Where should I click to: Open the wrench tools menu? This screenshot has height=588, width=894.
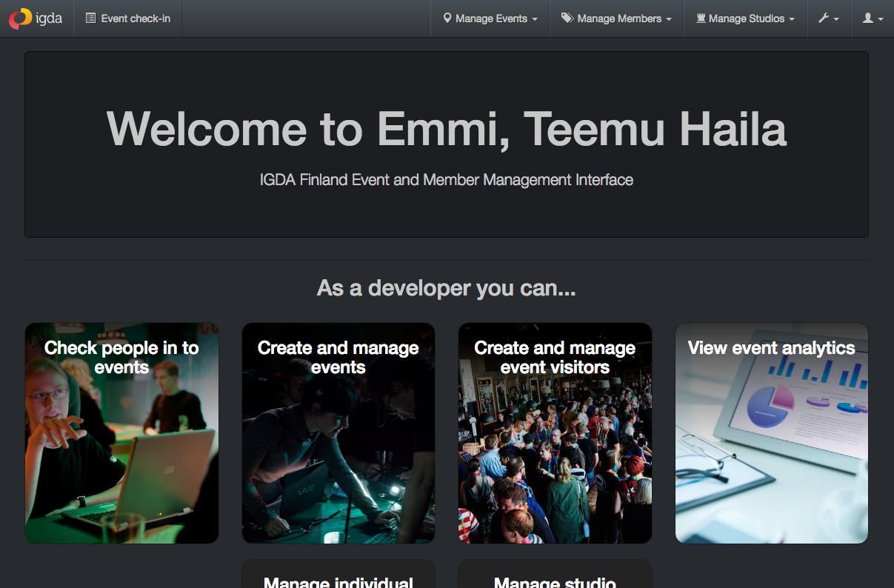[x=829, y=19]
